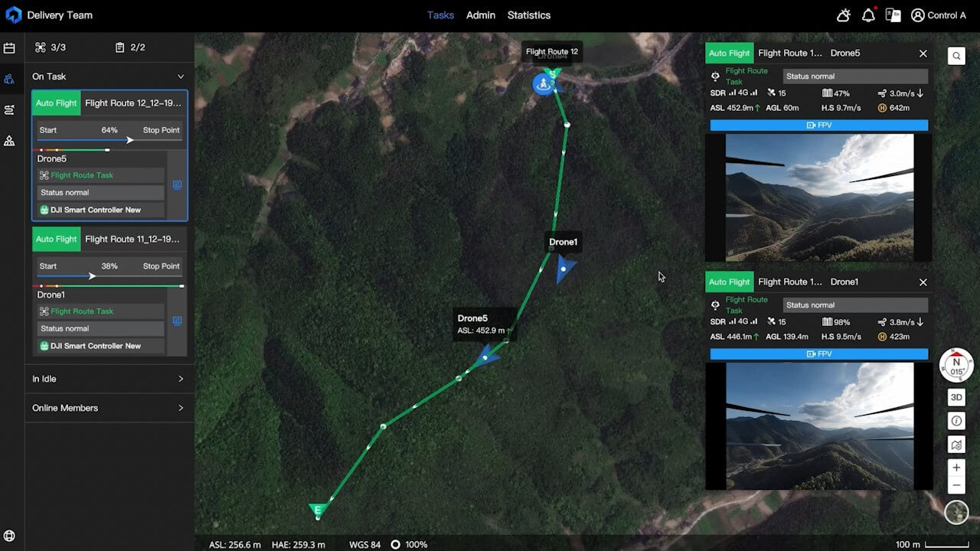This screenshot has height=551, width=980.
Task: Switch the satellite basemap layer thumbnail
Action: pyautogui.click(x=956, y=512)
